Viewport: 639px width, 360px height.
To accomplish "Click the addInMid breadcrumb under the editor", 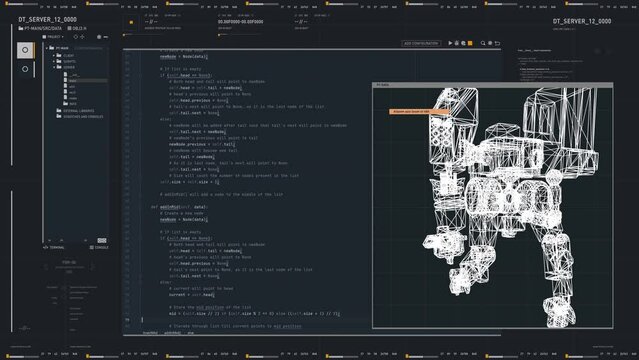I will click(x=172, y=333).
